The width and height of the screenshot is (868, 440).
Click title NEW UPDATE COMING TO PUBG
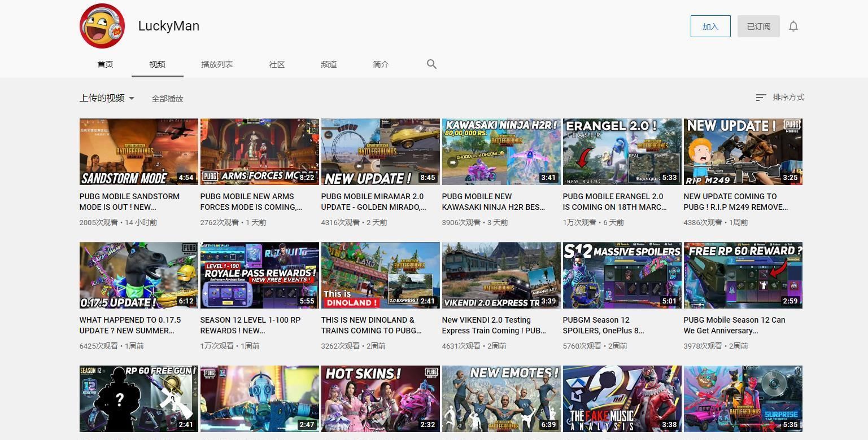coord(736,202)
